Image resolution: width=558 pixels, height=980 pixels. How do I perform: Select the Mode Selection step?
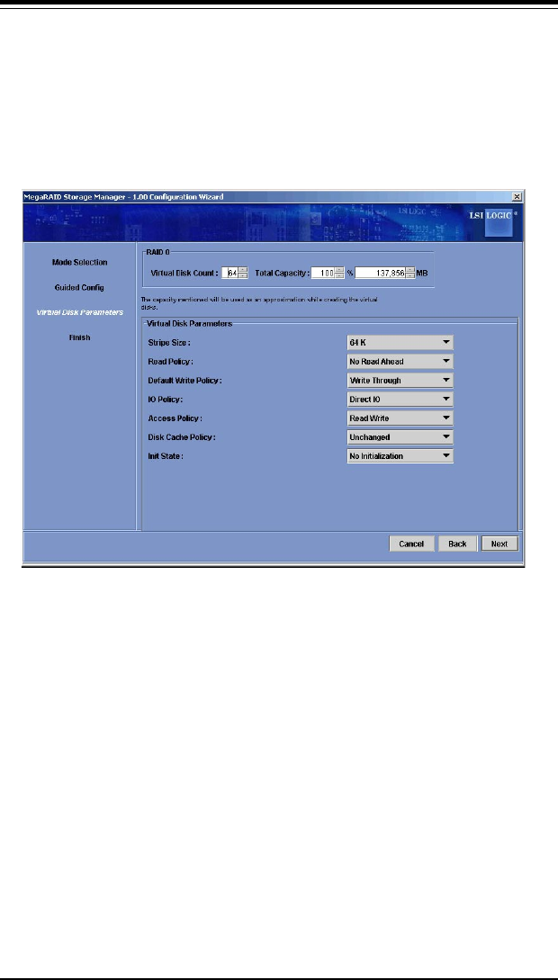[80, 263]
